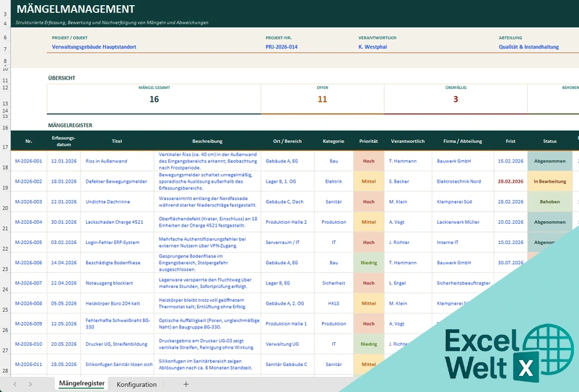This screenshot has height=392, width=579.
Task: Click the location Produktion Halle 2
Action: tap(286, 222)
